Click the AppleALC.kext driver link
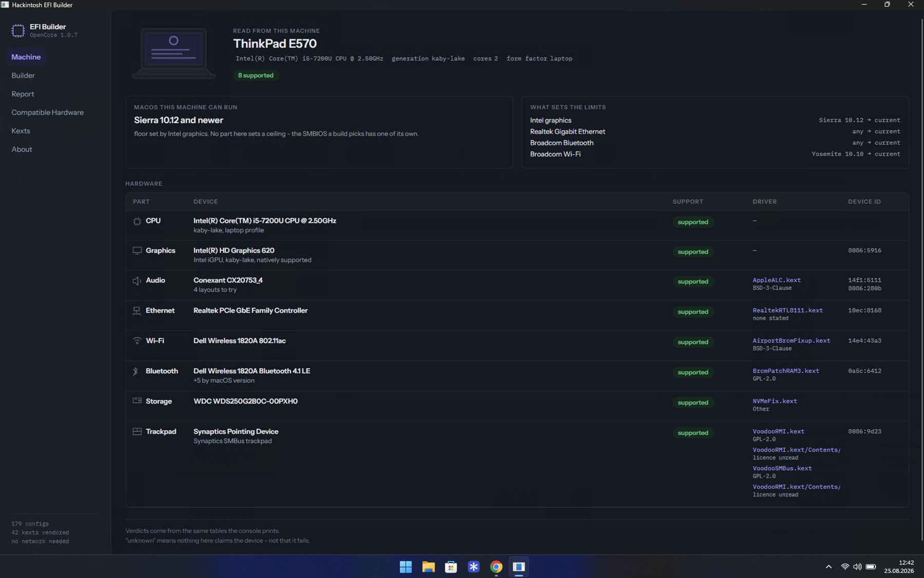 [x=777, y=280]
